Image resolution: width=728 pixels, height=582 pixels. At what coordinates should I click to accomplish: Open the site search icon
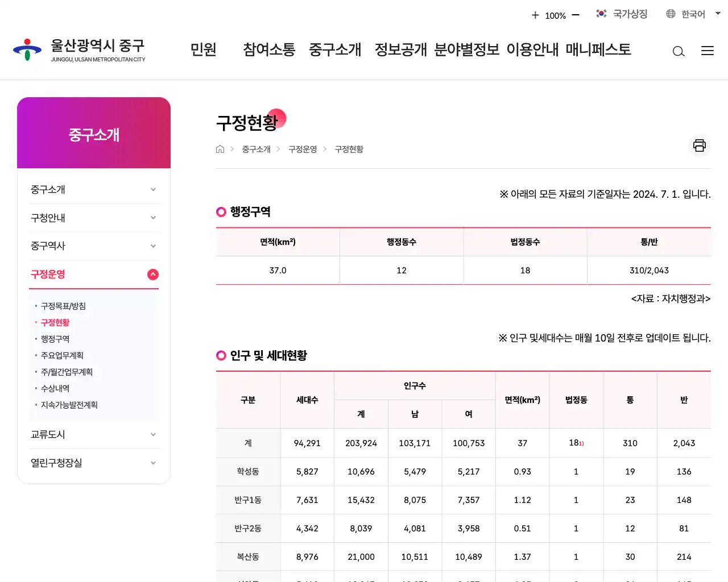click(x=679, y=51)
